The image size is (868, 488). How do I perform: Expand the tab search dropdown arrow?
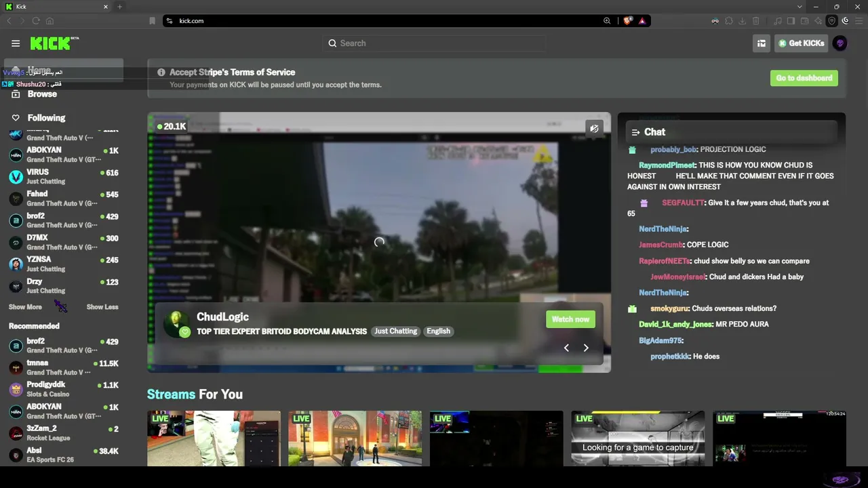point(800,7)
